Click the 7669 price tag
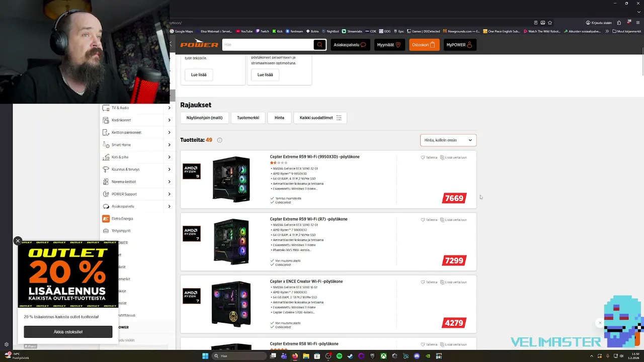Image resolution: width=644 pixels, height=362 pixels. click(454, 198)
